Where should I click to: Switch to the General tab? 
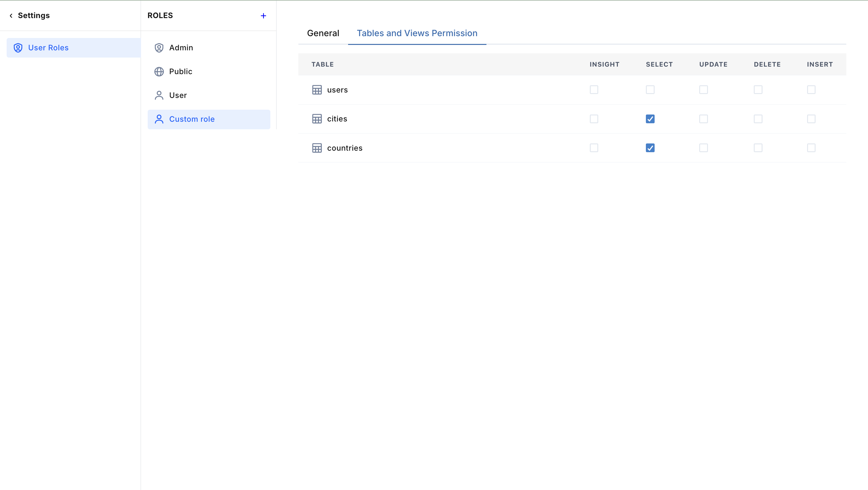tap(323, 33)
